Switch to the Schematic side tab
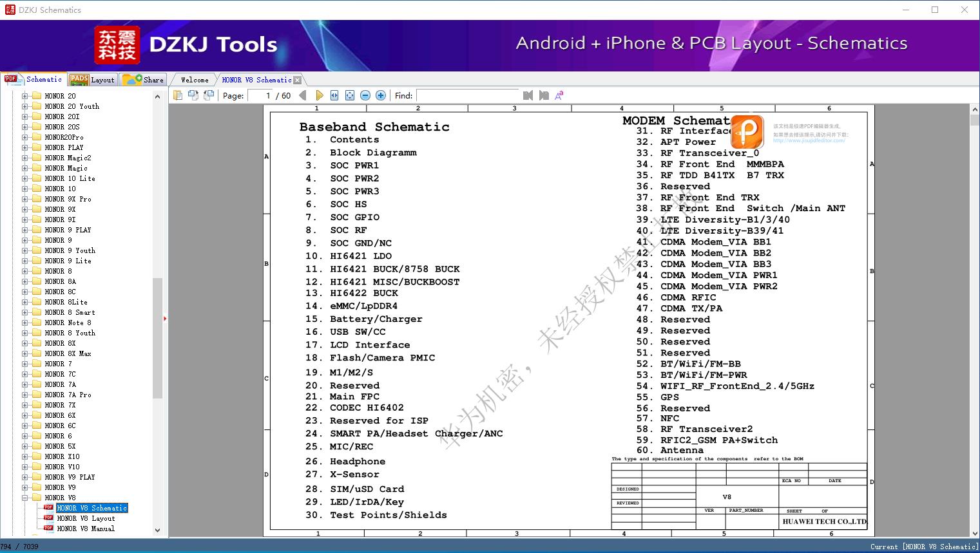This screenshot has height=553, width=980. click(x=34, y=79)
